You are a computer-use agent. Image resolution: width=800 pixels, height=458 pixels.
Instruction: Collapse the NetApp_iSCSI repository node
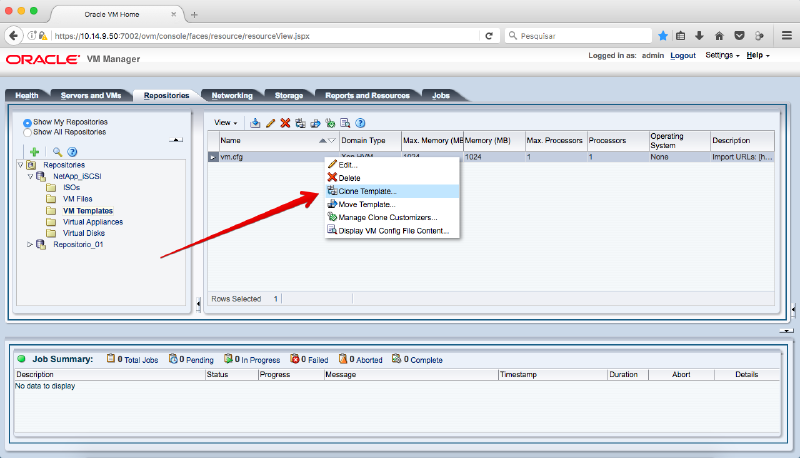click(x=30, y=175)
